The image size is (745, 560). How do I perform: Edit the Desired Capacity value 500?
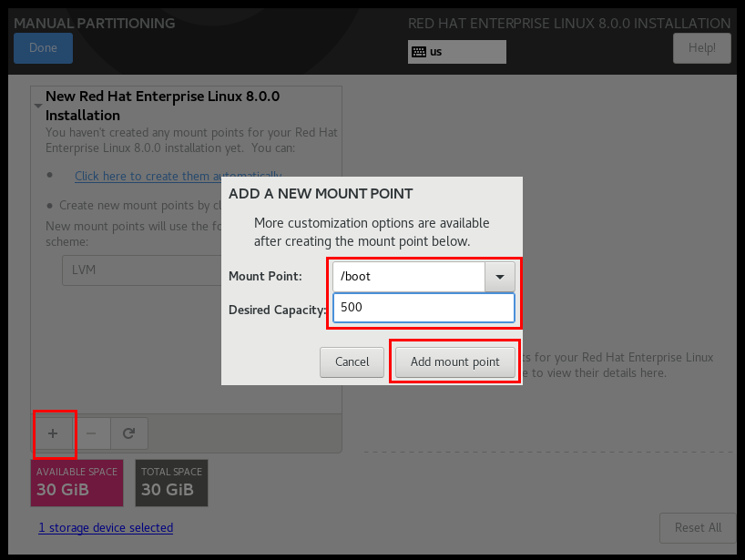click(x=423, y=307)
